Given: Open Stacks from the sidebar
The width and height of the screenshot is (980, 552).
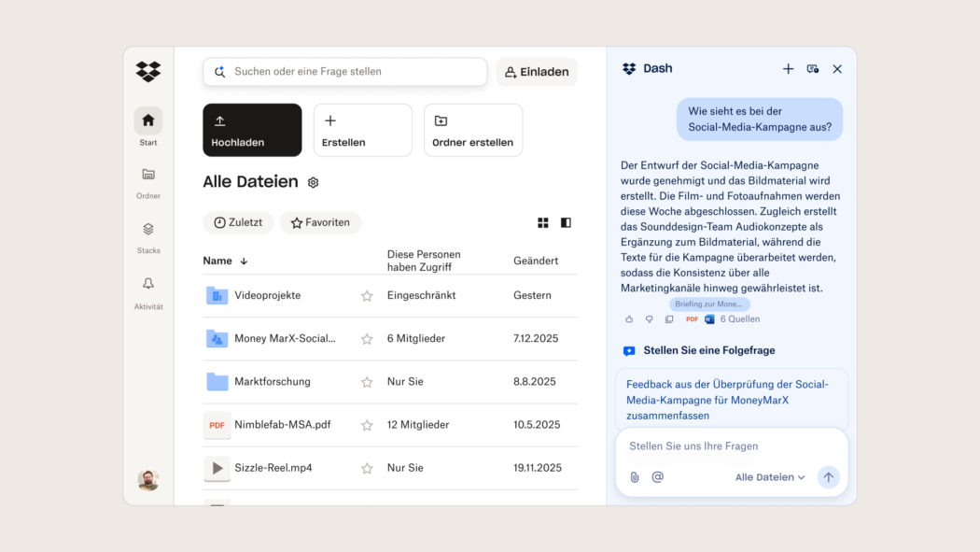Looking at the screenshot, I should [148, 230].
